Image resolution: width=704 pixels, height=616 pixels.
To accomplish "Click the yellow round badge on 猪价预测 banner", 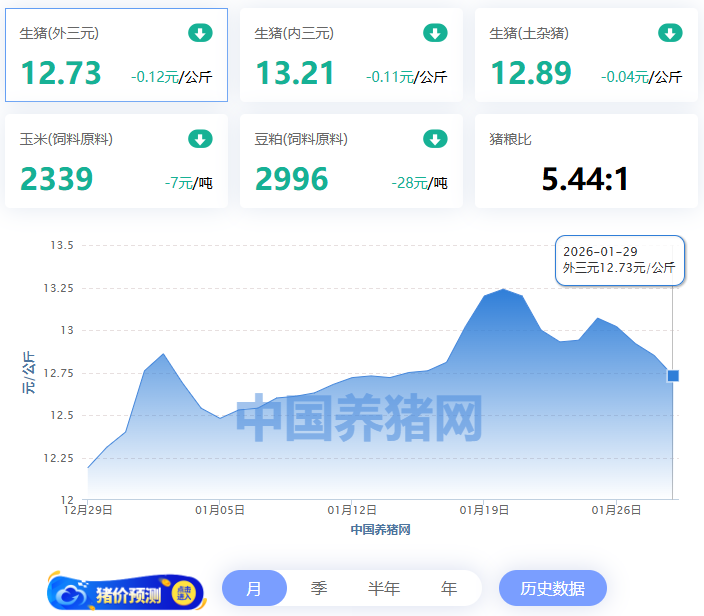I will [184, 594].
